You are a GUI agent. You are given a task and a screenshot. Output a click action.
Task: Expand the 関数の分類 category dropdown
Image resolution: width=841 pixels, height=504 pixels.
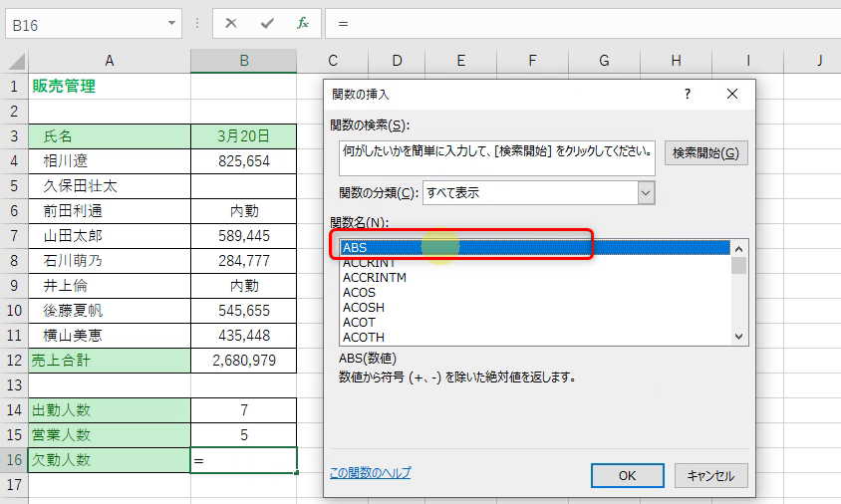(646, 192)
